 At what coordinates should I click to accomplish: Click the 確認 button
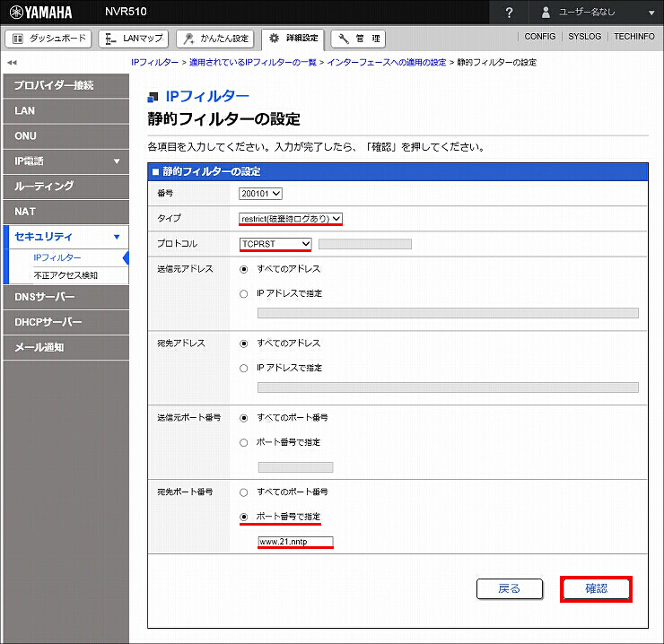pyautogui.click(x=596, y=589)
